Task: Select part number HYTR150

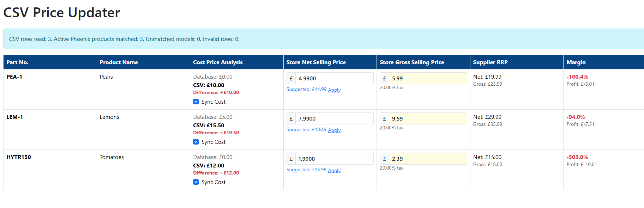Action: pos(19,157)
